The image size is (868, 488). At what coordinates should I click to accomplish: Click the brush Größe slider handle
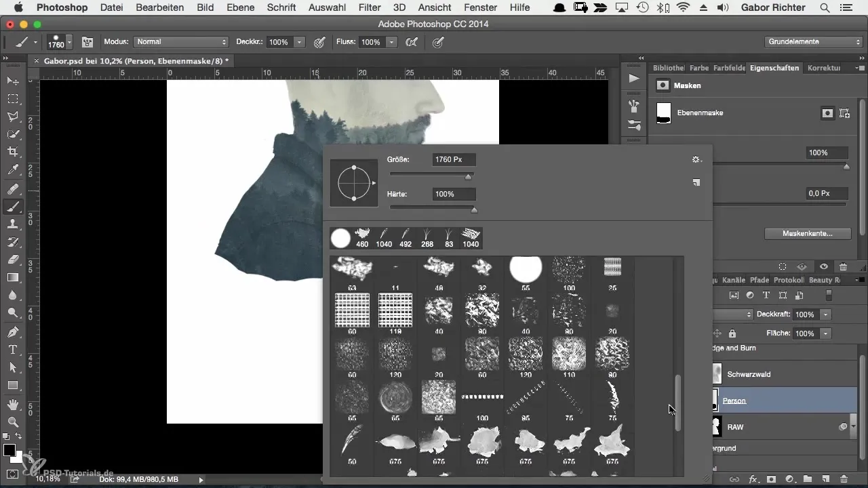click(468, 176)
